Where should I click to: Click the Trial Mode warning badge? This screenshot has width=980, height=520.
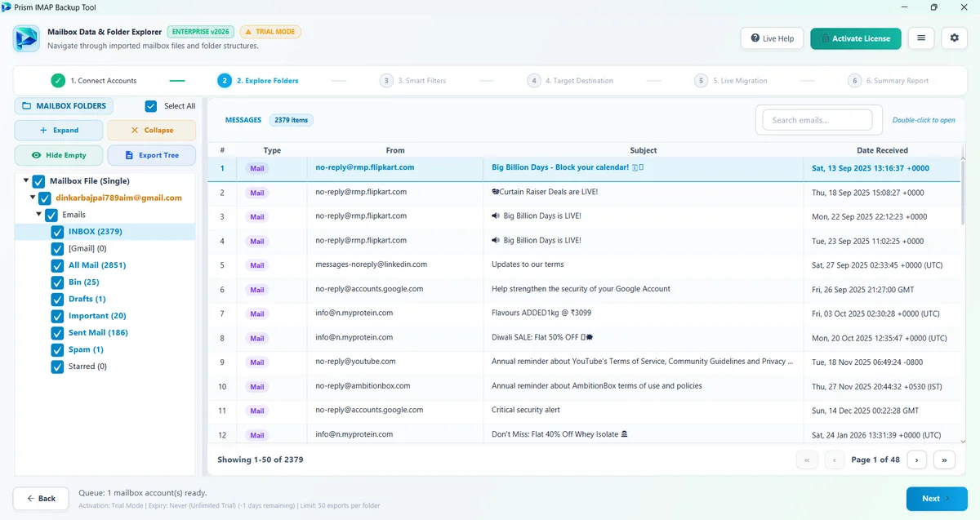pos(270,32)
